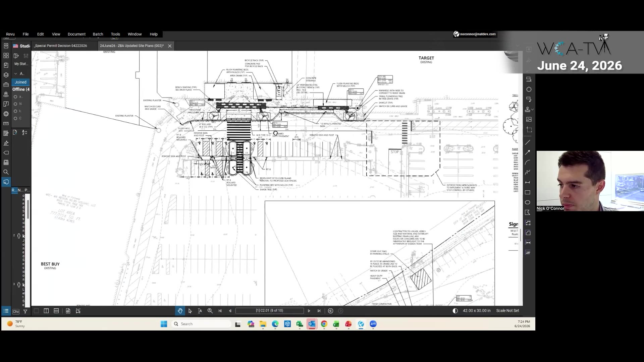Image resolution: width=644 pixels, height=362 pixels.
Task: Open the Document menu
Action: click(76, 34)
